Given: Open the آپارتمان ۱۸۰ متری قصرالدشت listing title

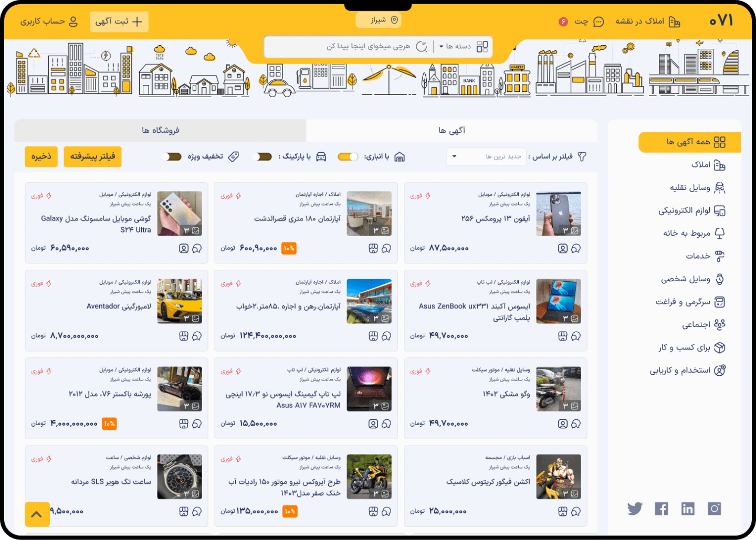Looking at the screenshot, I should point(297,219).
